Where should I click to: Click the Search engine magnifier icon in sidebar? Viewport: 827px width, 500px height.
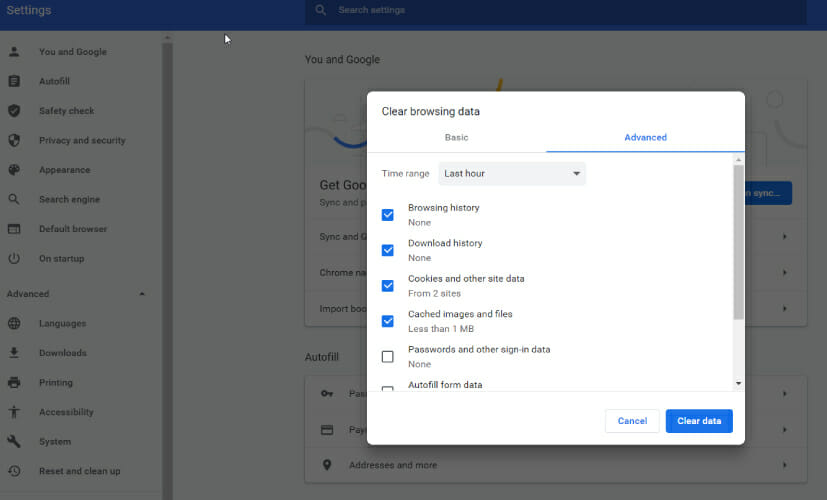[14, 199]
